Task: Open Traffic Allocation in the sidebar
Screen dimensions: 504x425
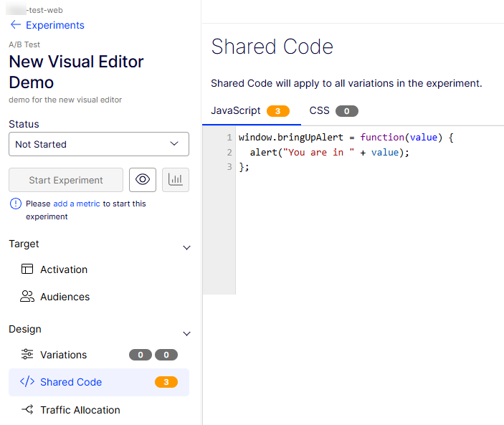Action: pos(80,410)
